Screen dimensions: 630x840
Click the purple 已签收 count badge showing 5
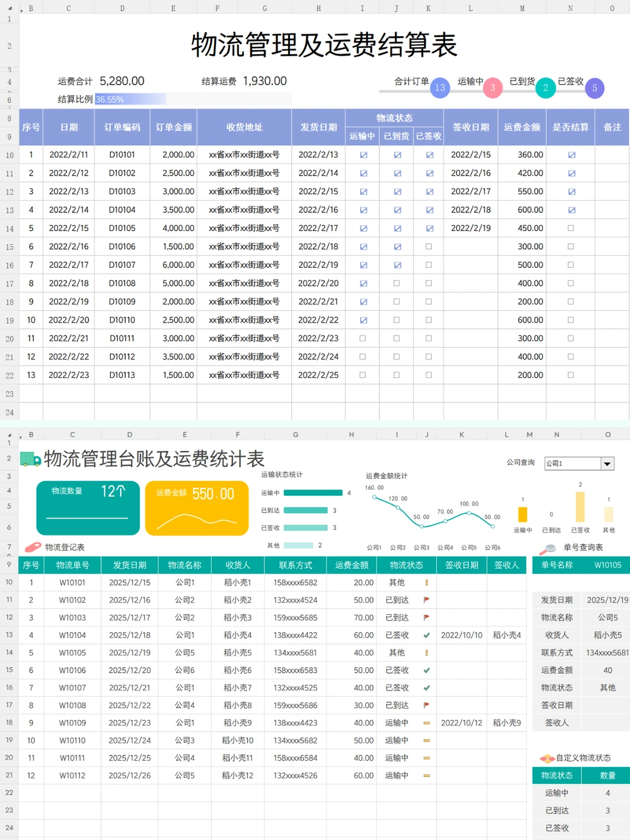tap(594, 88)
